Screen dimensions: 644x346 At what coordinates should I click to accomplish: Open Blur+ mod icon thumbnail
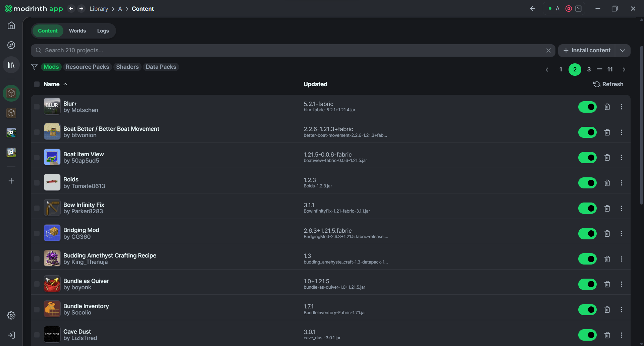coord(52,106)
